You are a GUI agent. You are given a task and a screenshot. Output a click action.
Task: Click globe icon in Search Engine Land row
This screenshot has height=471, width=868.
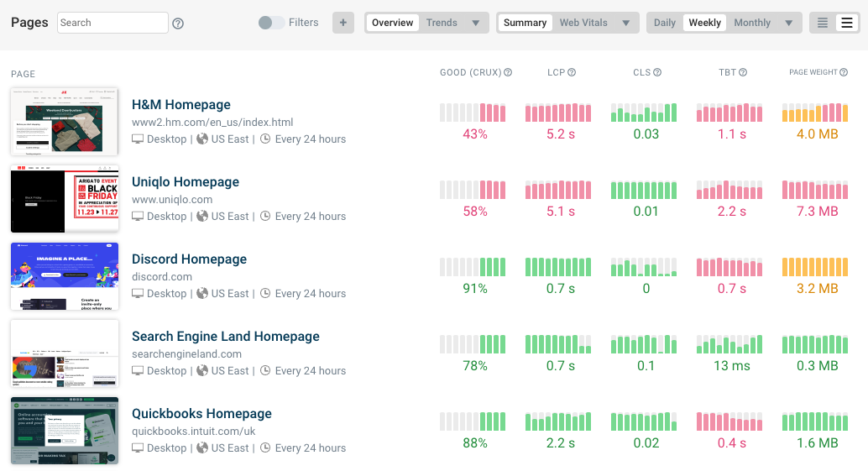(x=202, y=370)
